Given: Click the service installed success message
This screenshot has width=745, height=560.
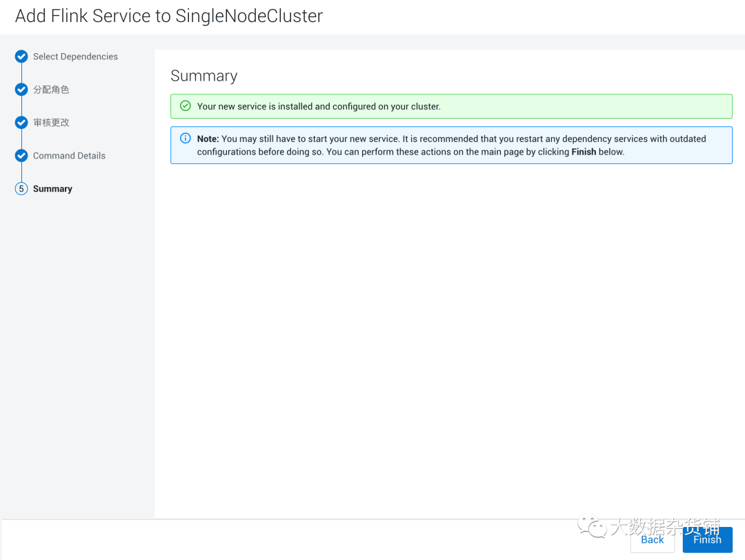Looking at the screenshot, I should (319, 106).
